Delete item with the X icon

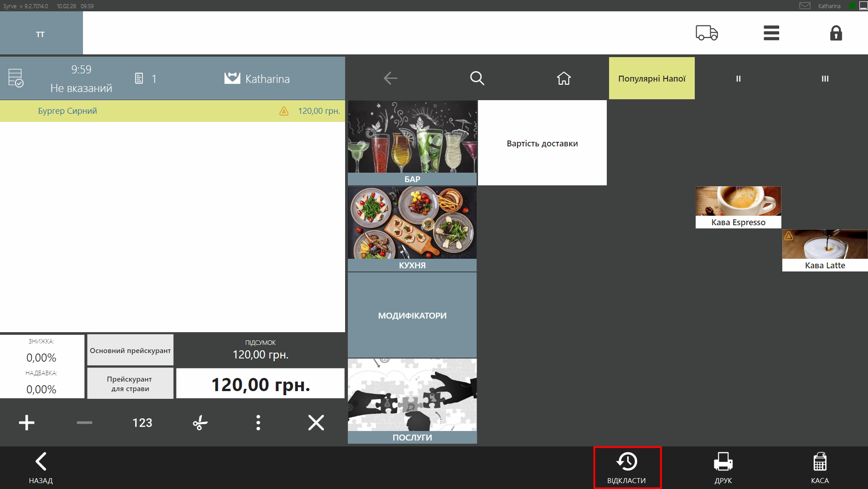316,423
